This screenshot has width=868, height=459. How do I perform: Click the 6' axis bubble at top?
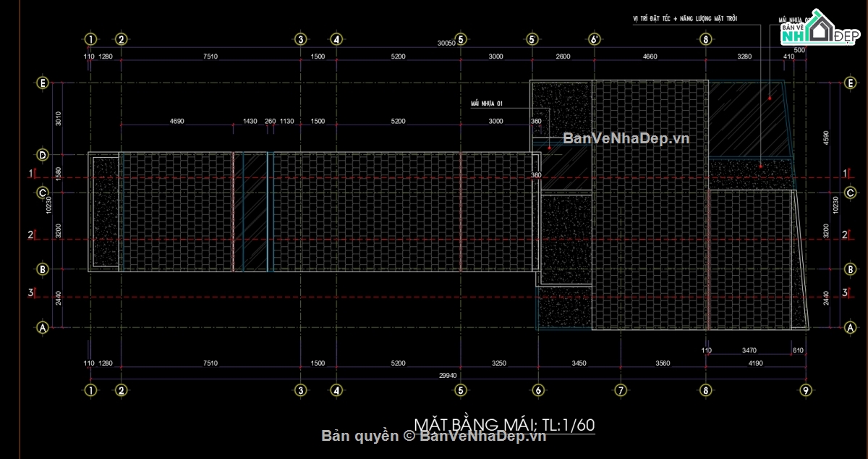(594, 39)
